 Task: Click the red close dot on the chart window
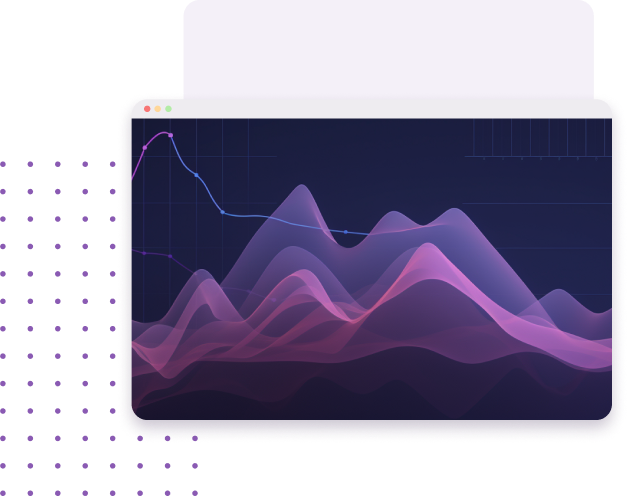pyautogui.click(x=147, y=109)
